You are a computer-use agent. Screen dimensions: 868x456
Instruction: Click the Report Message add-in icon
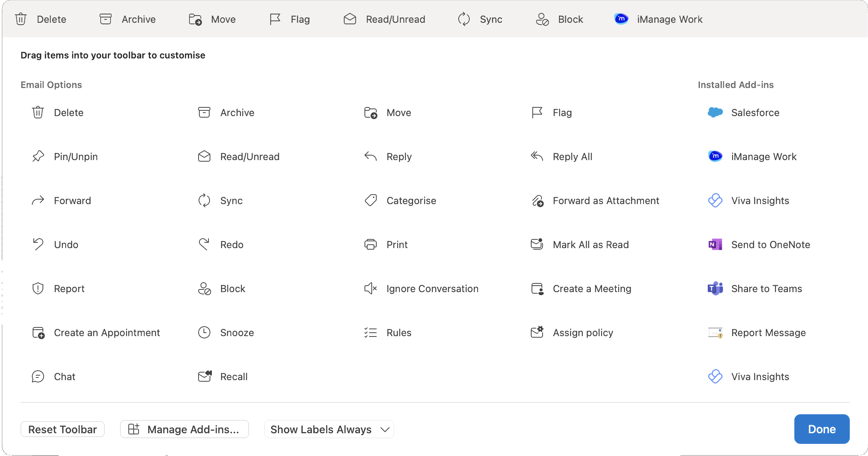click(x=715, y=333)
